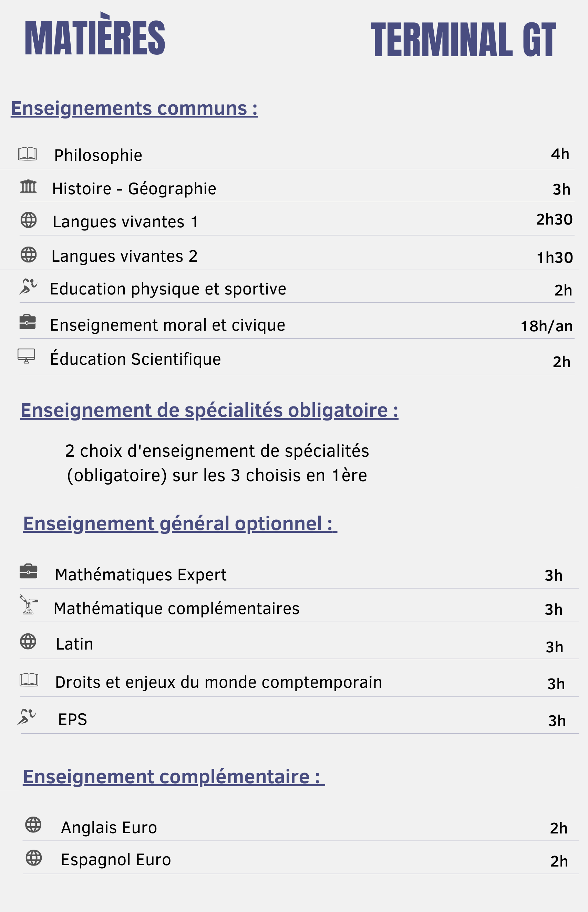Select the Droits et enjeux du monde comptemporain row
The width and height of the screenshot is (588, 912).
pos(299,682)
